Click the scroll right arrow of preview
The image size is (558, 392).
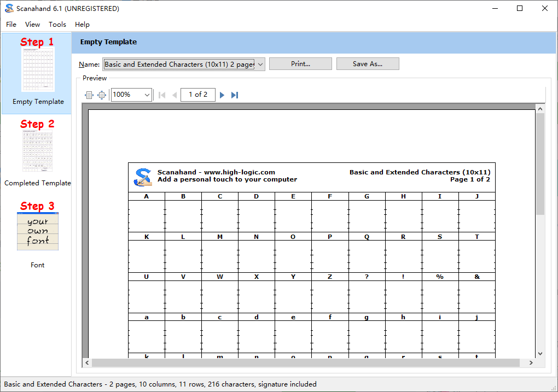(531, 362)
